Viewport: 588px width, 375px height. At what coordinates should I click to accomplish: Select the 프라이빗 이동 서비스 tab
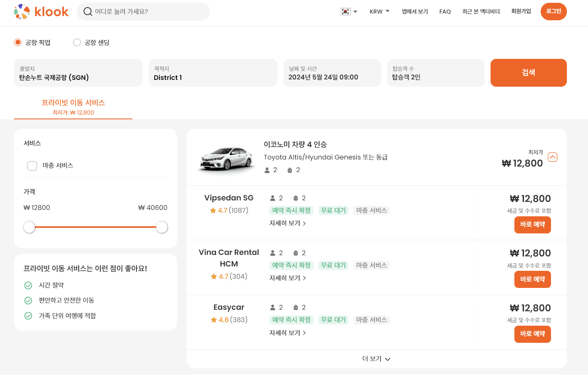[x=73, y=107]
